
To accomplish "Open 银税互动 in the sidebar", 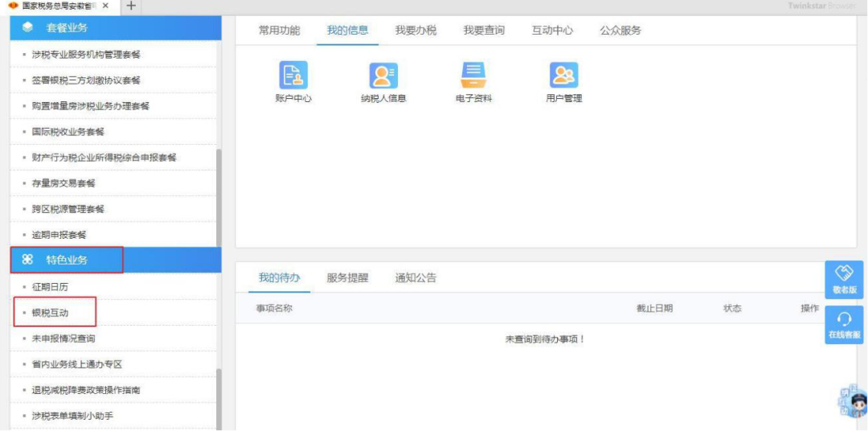I will pyautogui.click(x=50, y=313).
